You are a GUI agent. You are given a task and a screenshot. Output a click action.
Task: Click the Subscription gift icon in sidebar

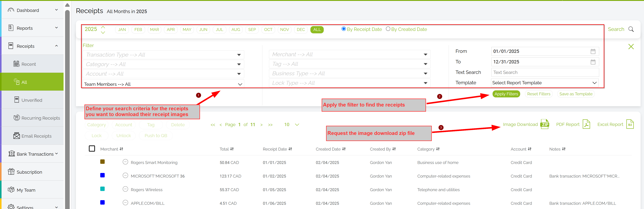(x=11, y=172)
